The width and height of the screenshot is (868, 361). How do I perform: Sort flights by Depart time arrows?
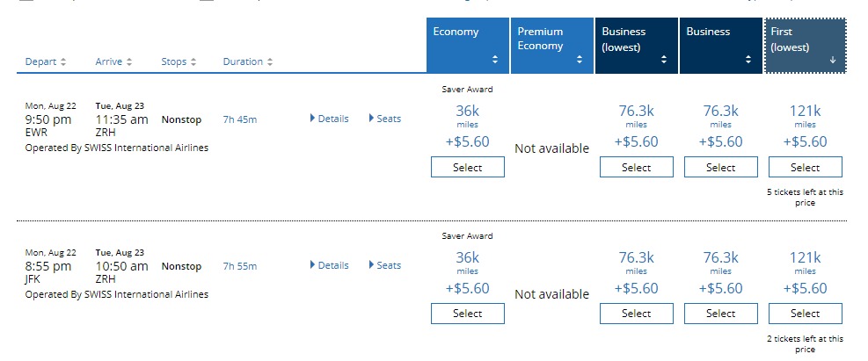[x=63, y=61]
